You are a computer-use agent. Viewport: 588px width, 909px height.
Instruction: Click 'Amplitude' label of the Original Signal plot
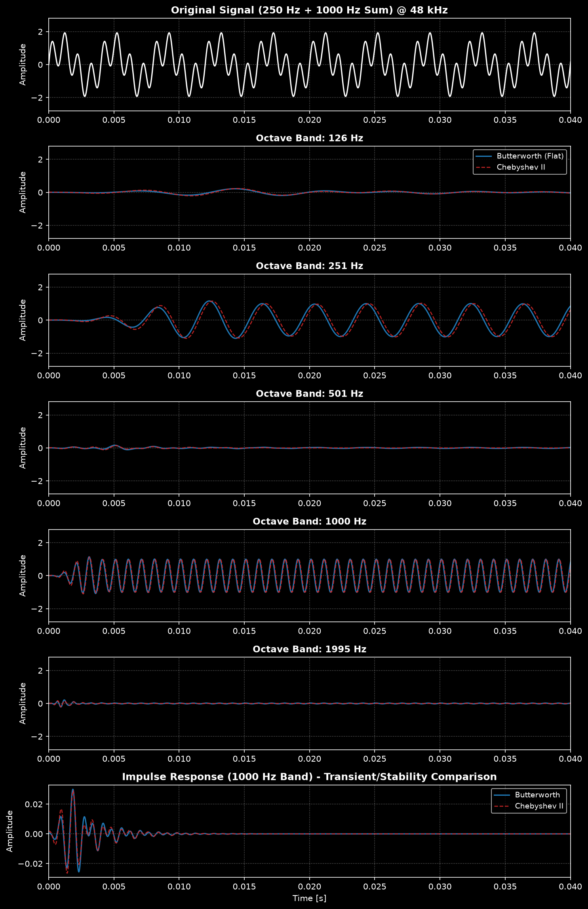pos(23,65)
